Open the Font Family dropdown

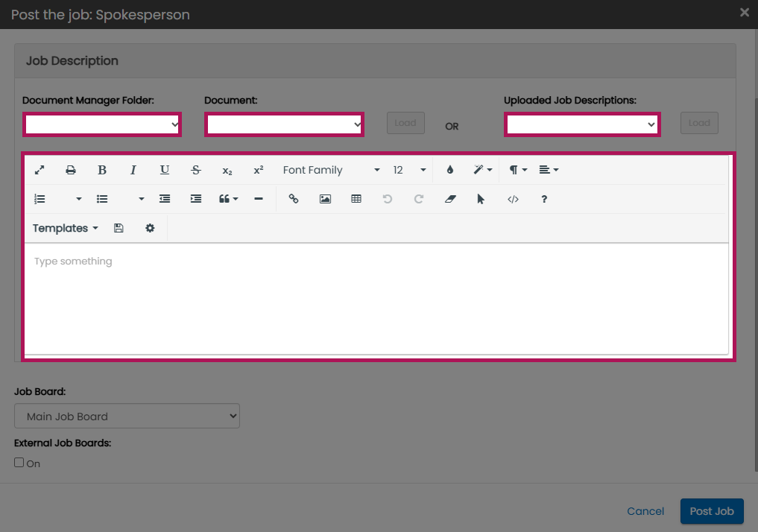tap(331, 170)
